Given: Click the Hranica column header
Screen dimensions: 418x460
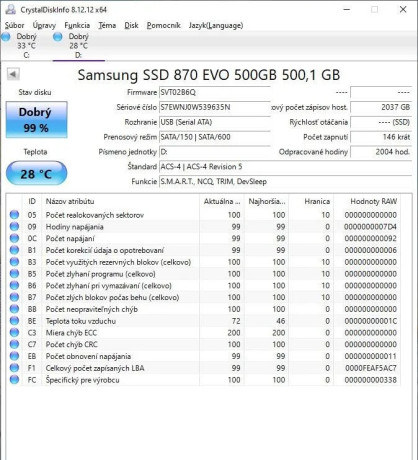Looking at the screenshot, I should pos(311,201).
